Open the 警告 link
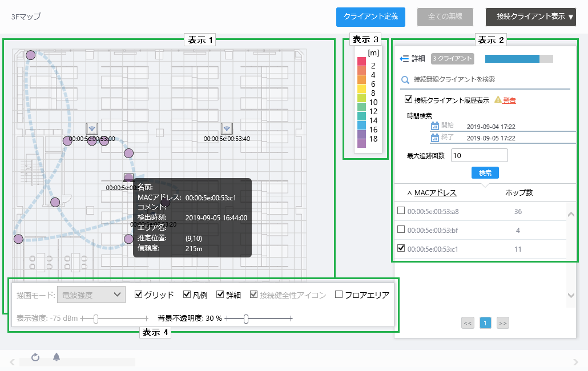The width and height of the screenshot is (588, 371). (x=509, y=100)
